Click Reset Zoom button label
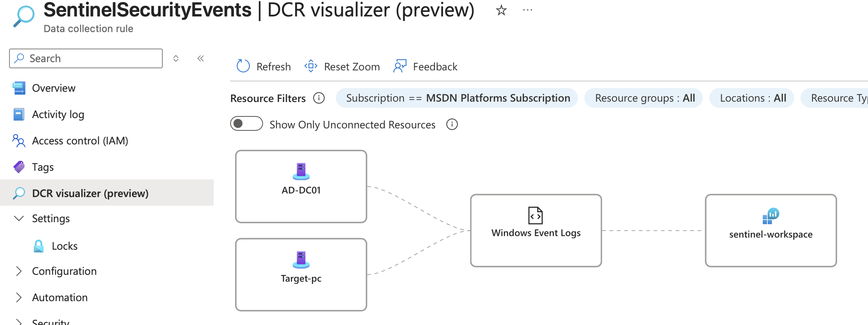 point(352,67)
